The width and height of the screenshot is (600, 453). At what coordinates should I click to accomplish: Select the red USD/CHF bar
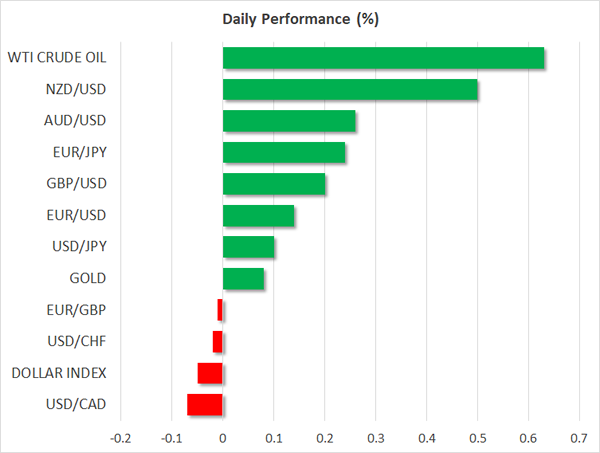217,342
